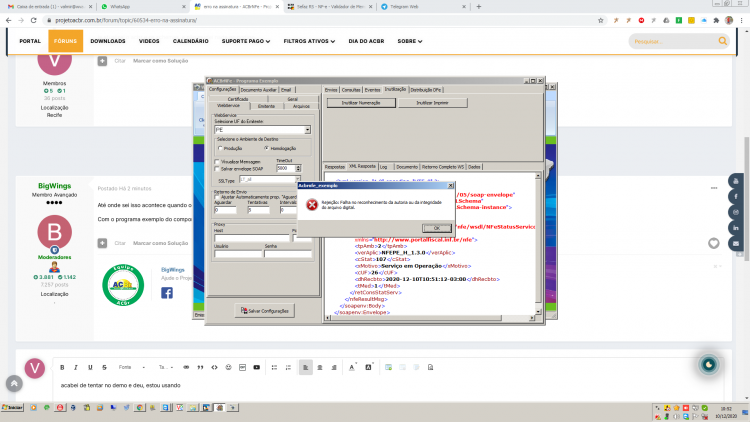Open the DOWNLOADS nav item
This screenshot has width=750, height=422.
[108, 41]
